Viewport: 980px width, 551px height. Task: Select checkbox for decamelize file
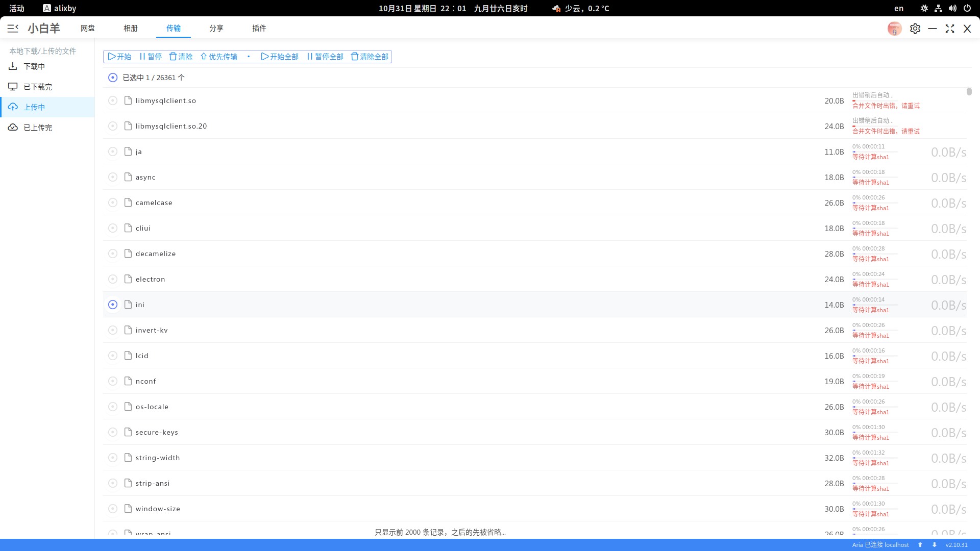point(113,254)
